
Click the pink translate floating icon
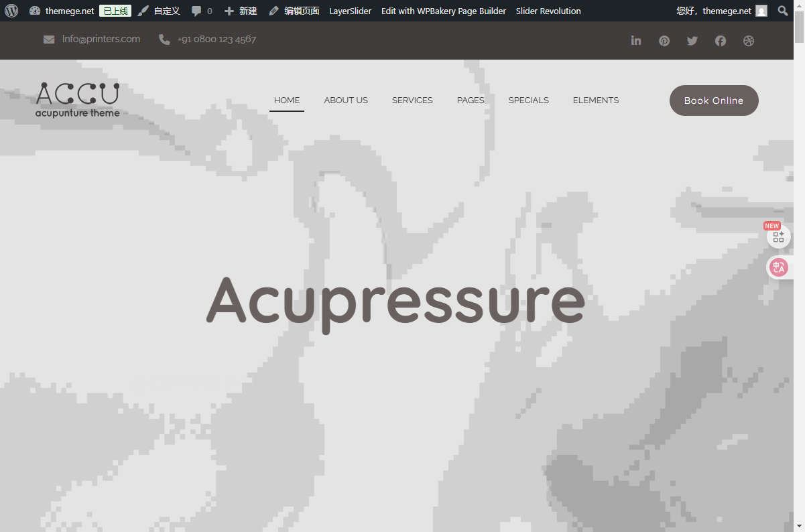[778, 268]
